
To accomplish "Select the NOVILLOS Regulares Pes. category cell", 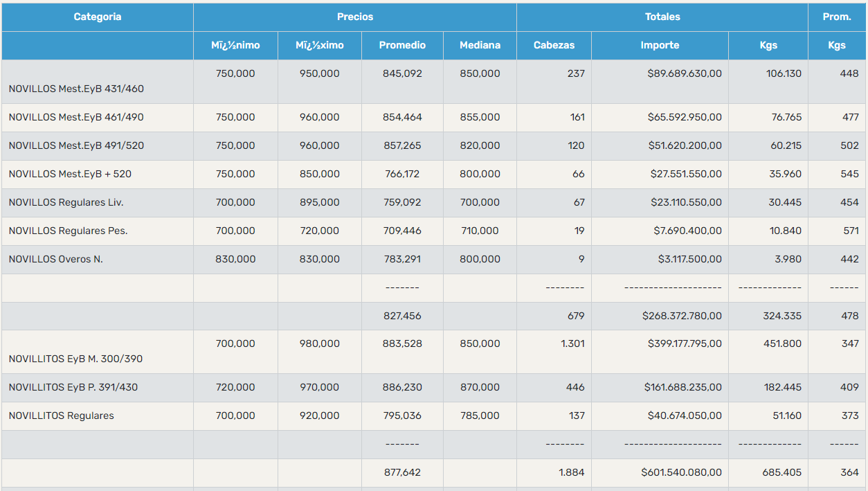I will coord(68,231).
